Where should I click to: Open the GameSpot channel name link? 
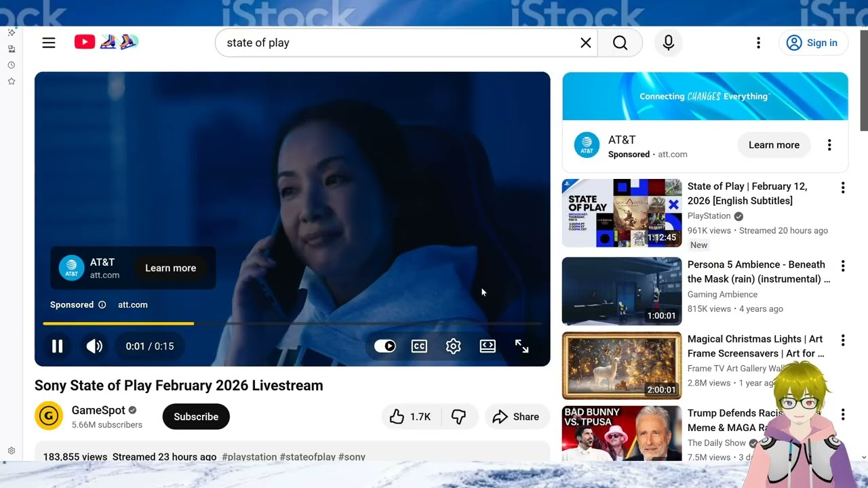point(98,410)
